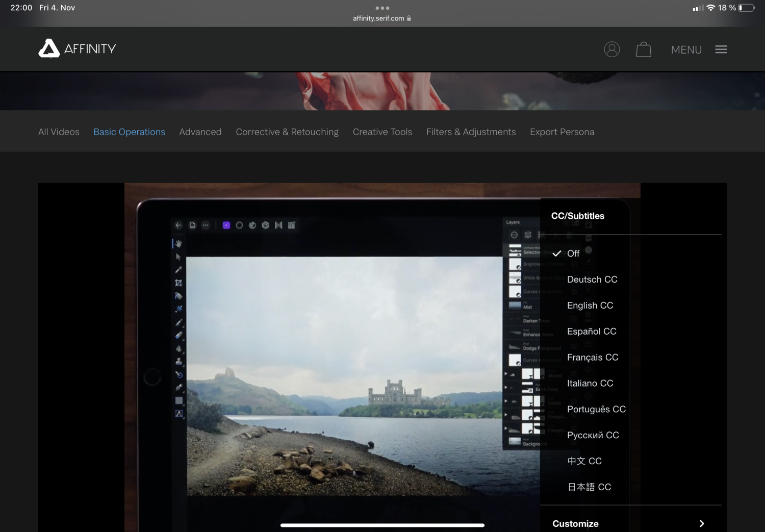
Task: Open the user account icon
Action: (611, 49)
